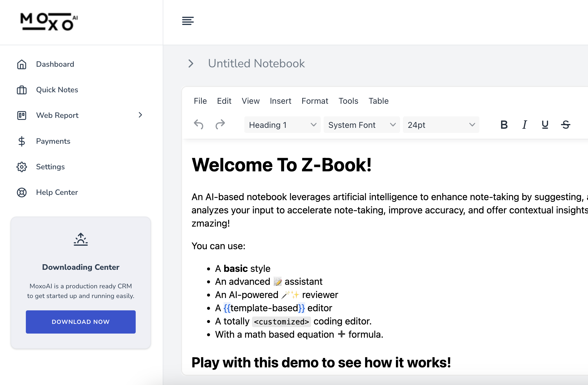Redo the last edit

pos(220,125)
